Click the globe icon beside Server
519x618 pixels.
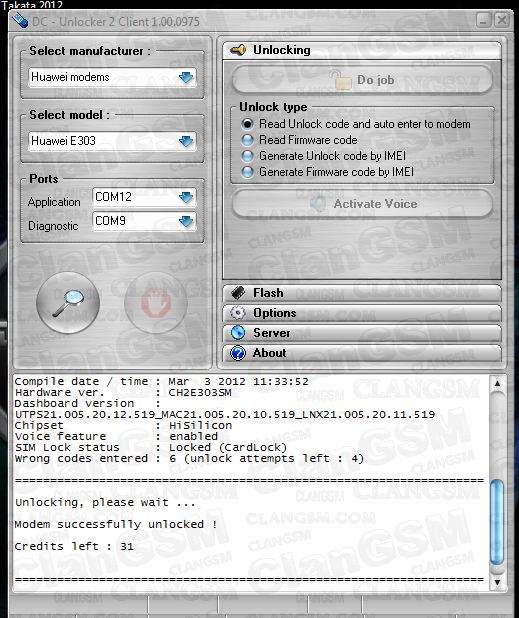(x=238, y=333)
